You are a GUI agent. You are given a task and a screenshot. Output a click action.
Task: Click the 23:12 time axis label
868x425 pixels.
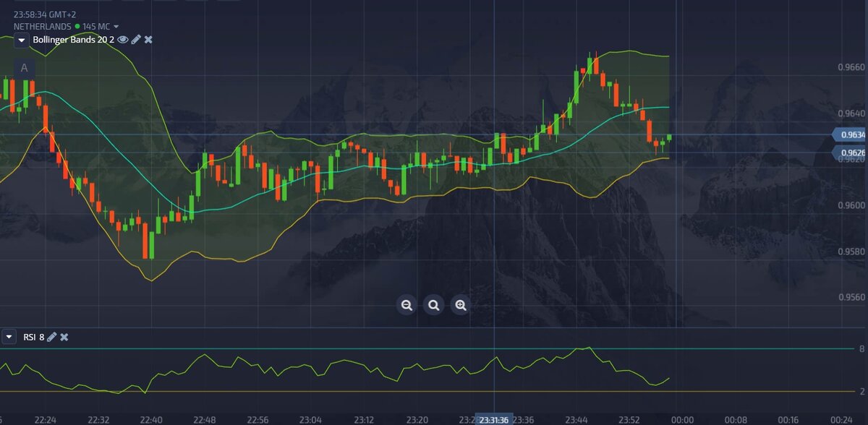point(364,419)
